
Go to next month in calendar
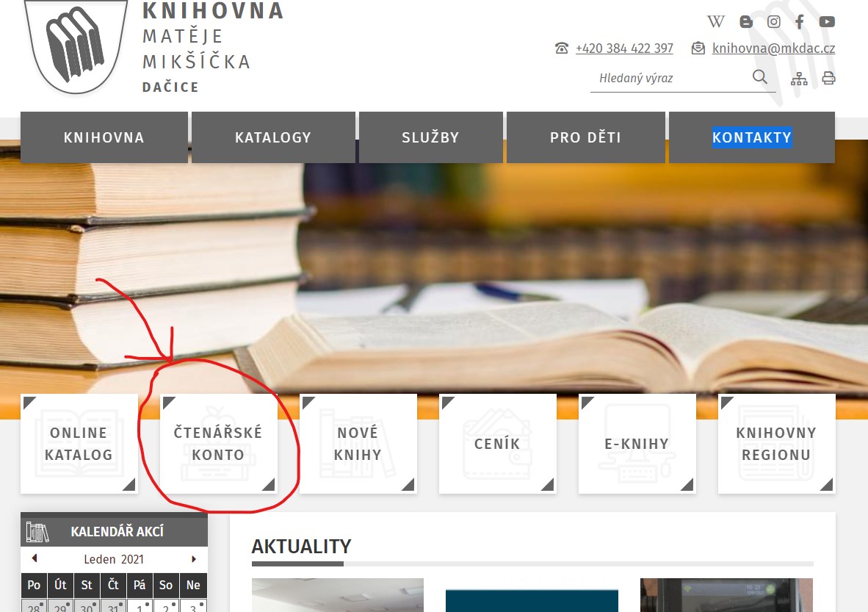194,559
